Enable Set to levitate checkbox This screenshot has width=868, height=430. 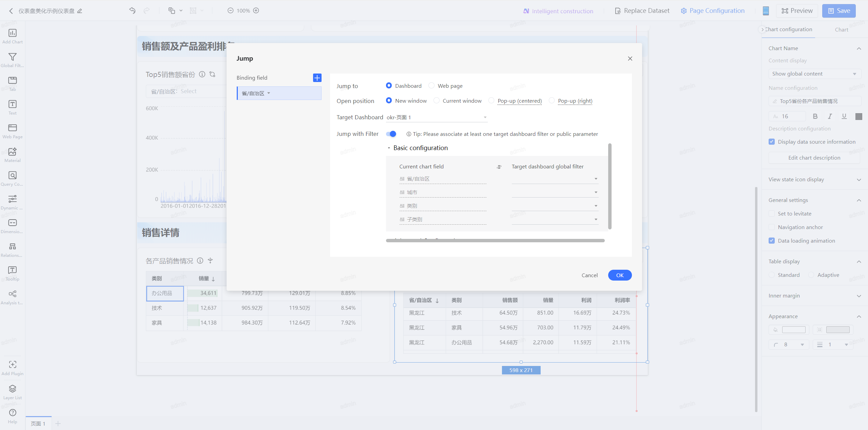(x=772, y=213)
